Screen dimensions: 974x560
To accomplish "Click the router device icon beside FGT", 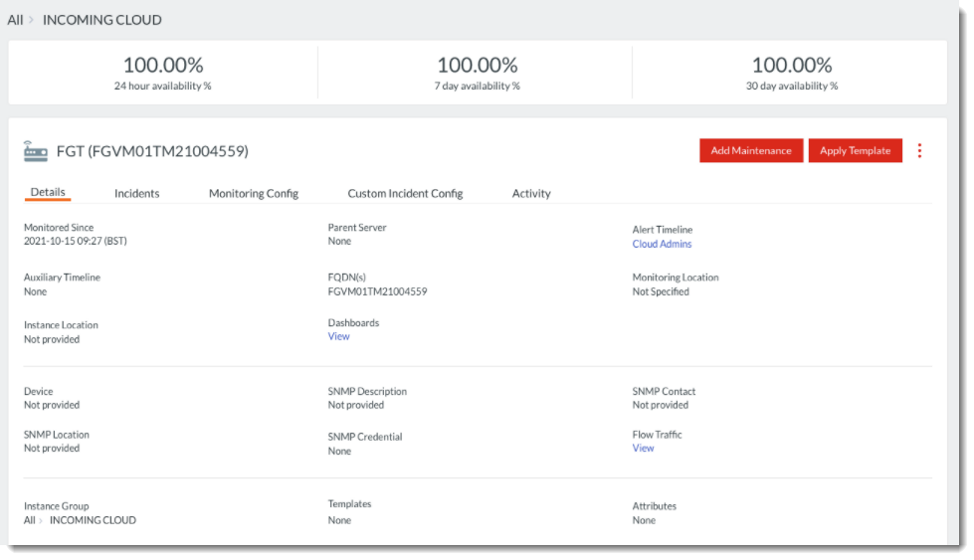I will pyautogui.click(x=36, y=151).
